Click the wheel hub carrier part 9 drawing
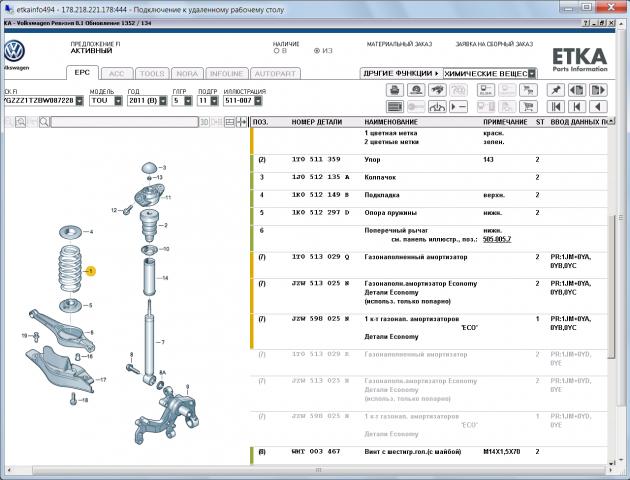This screenshot has height=480, width=630. click(x=167, y=416)
